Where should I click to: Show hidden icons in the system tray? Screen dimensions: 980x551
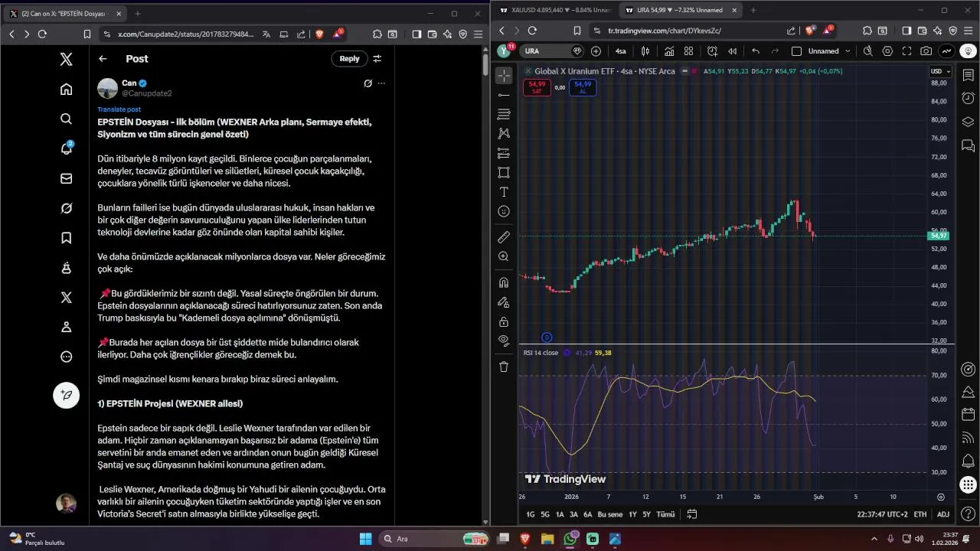pos(873,538)
